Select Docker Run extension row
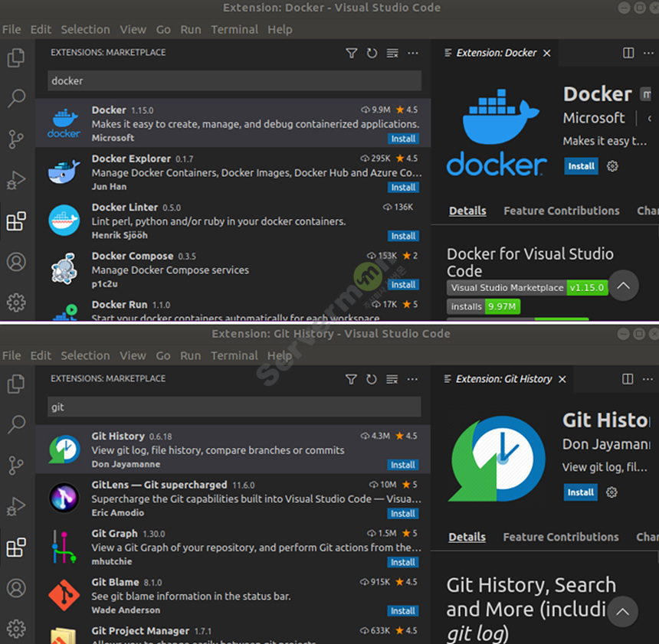Viewport: 659px width, 644px height. [233, 309]
